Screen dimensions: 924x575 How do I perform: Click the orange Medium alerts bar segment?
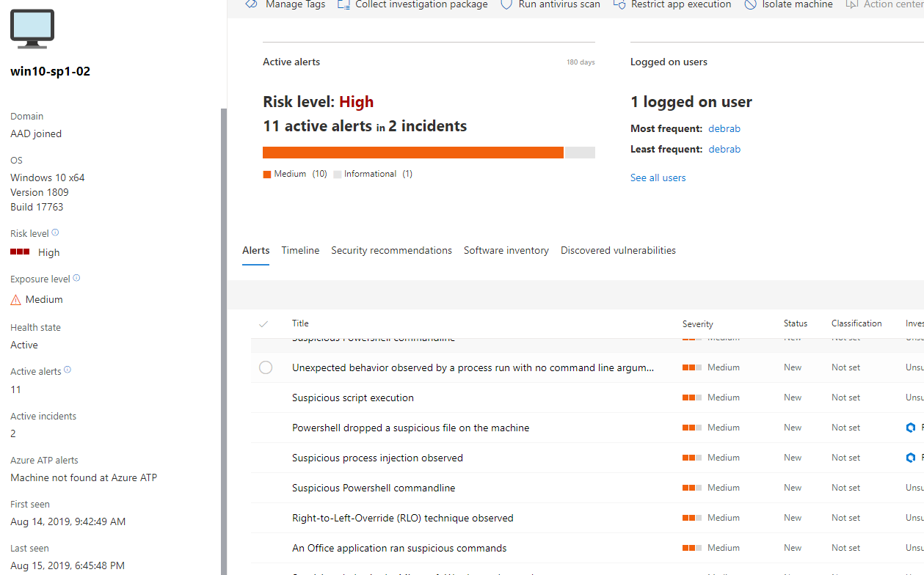[412, 153]
